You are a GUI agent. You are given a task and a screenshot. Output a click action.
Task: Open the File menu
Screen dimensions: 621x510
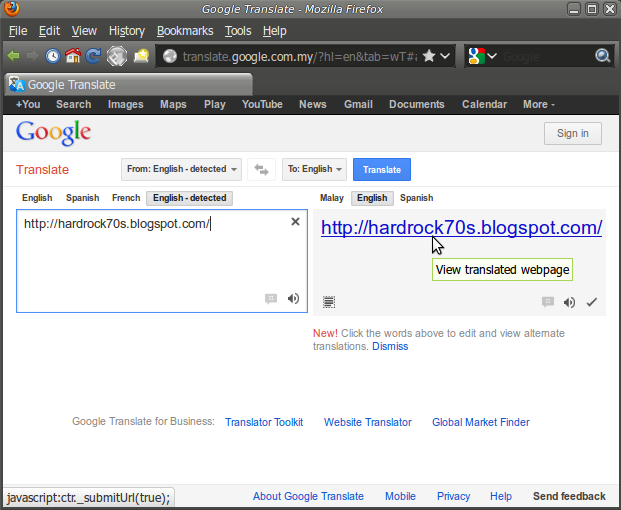point(18,31)
